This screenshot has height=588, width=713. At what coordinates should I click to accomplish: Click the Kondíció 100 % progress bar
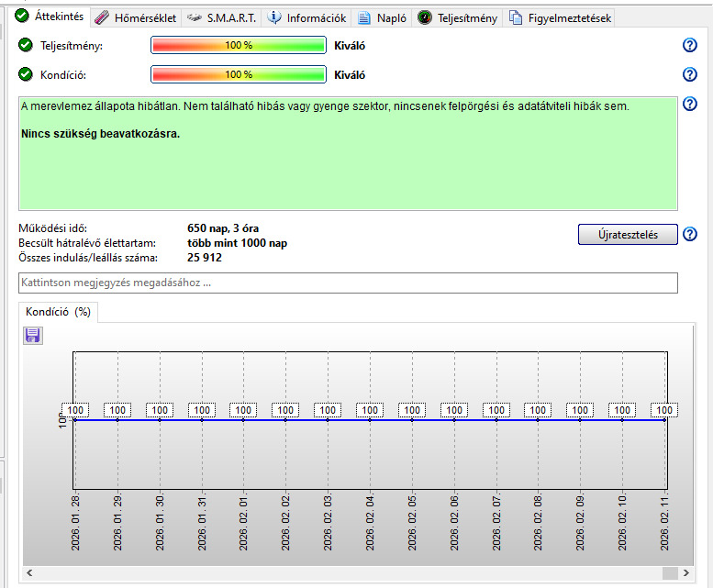(x=239, y=74)
